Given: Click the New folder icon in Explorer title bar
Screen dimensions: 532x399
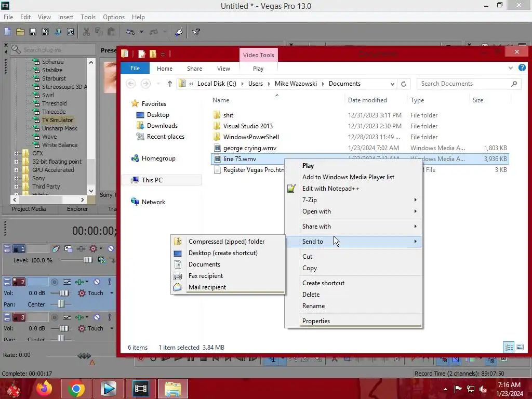Looking at the screenshot, I should pos(153,54).
